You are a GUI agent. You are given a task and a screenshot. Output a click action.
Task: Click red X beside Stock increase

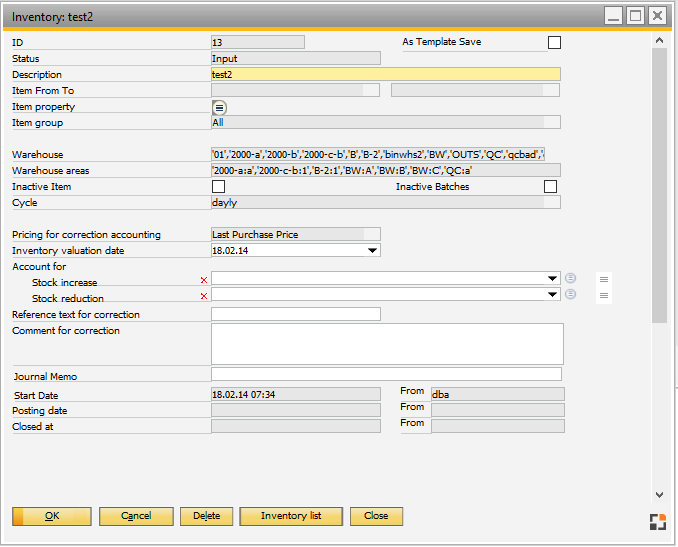(x=204, y=280)
